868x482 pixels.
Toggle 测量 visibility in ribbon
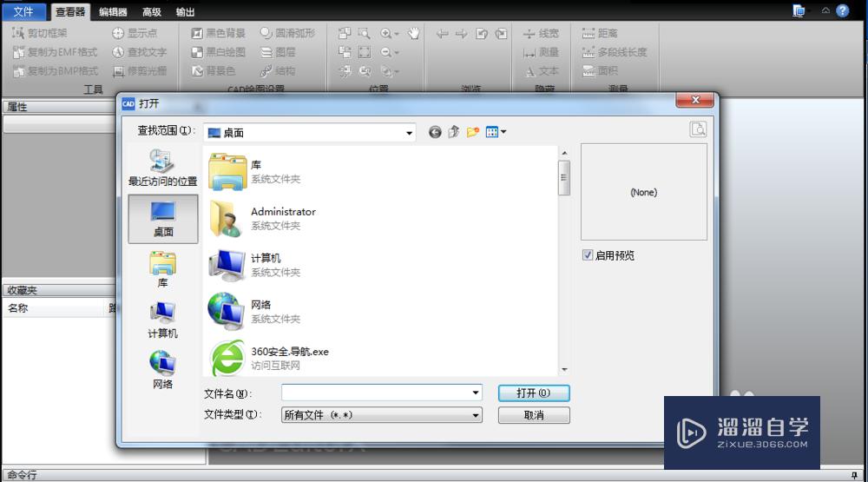click(x=541, y=52)
